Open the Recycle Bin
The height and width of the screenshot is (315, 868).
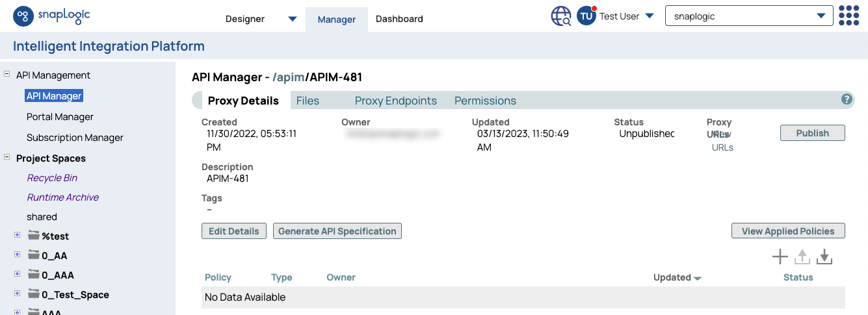coord(52,177)
